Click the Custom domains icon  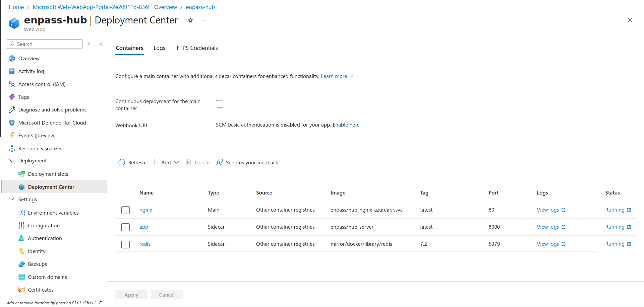(22, 277)
